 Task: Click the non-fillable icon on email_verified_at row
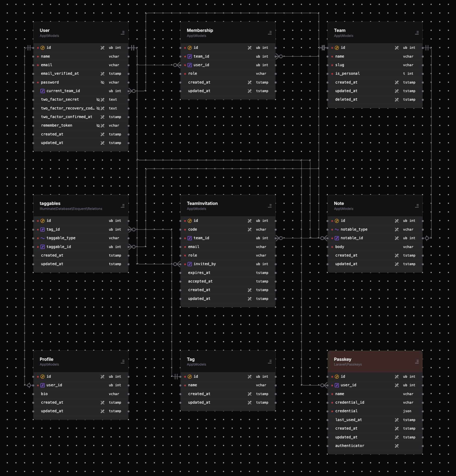coord(103,74)
